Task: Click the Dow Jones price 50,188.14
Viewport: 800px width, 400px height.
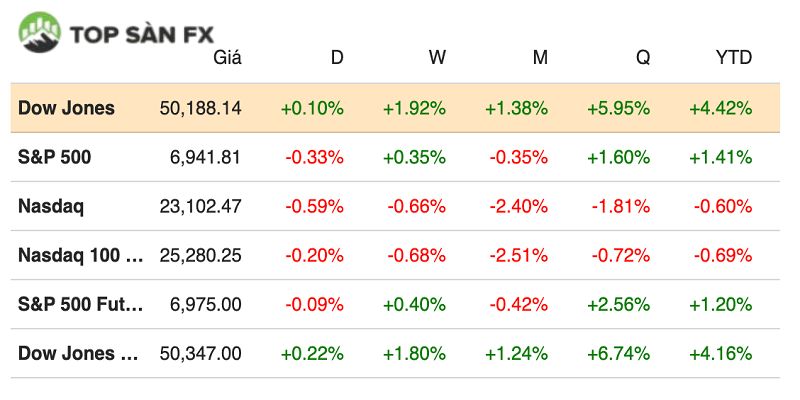Action: coord(200,108)
